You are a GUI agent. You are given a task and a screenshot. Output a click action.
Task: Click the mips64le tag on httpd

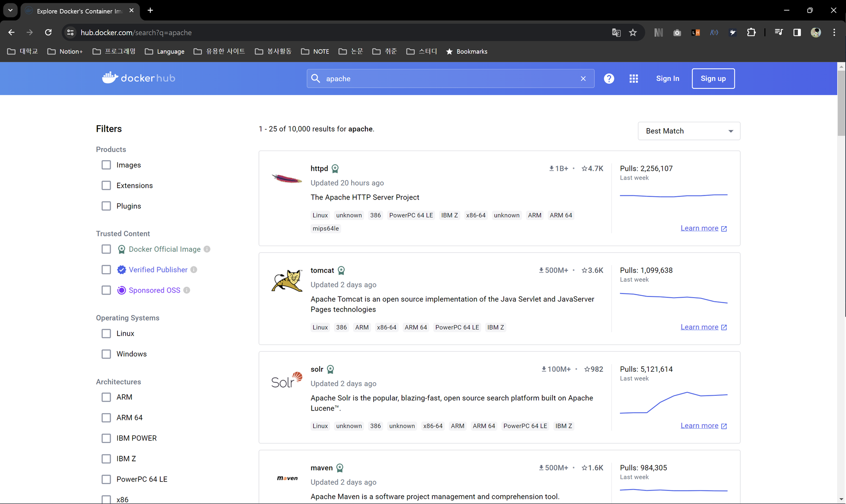click(x=326, y=229)
